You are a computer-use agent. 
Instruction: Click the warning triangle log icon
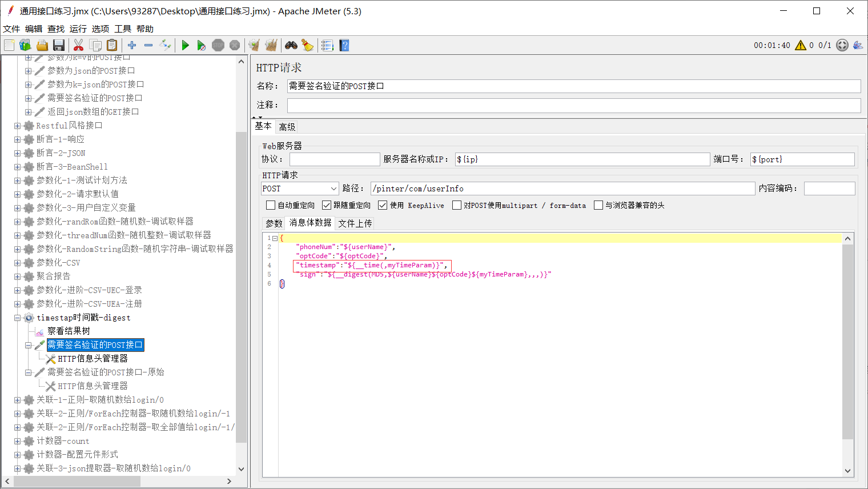click(801, 45)
